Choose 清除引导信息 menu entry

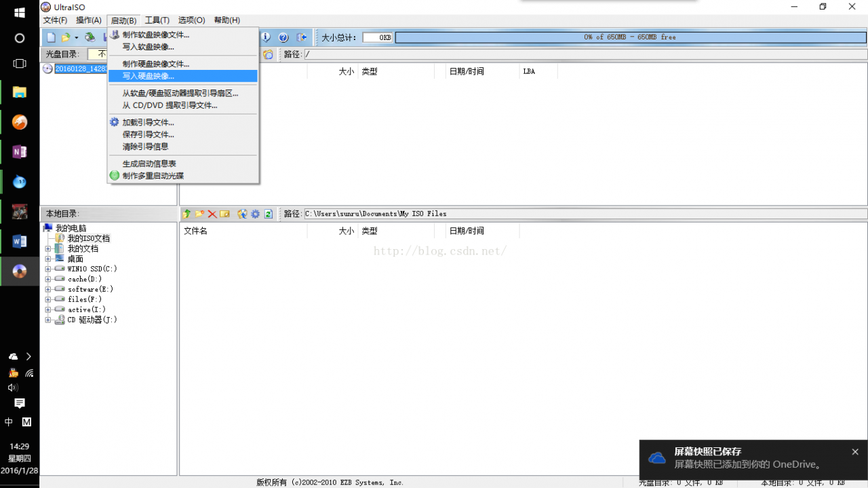click(x=145, y=146)
